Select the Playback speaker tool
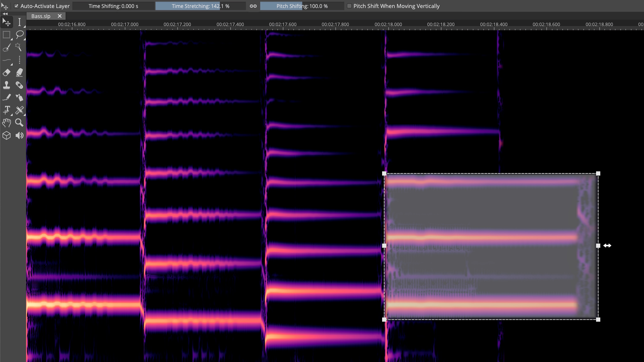This screenshot has height=362, width=644. pos(20,135)
